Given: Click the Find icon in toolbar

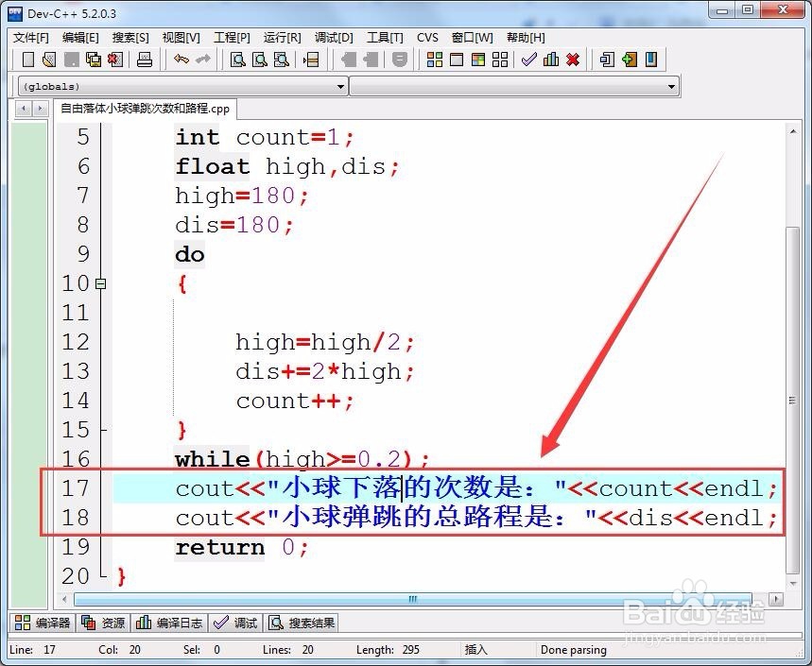Looking at the screenshot, I should [x=237, y=60].
